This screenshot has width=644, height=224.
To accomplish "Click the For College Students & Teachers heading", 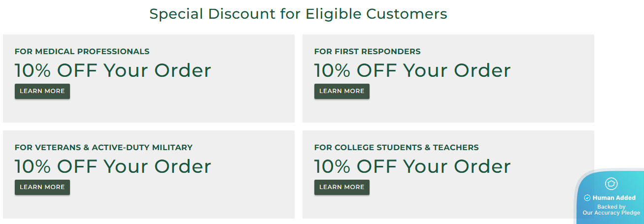I will coord(396,147).
